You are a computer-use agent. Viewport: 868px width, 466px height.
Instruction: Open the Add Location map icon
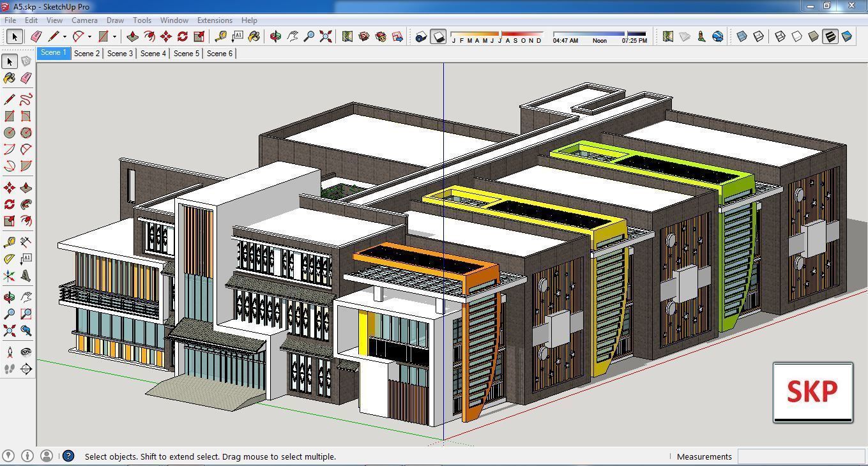coord(347,36)
